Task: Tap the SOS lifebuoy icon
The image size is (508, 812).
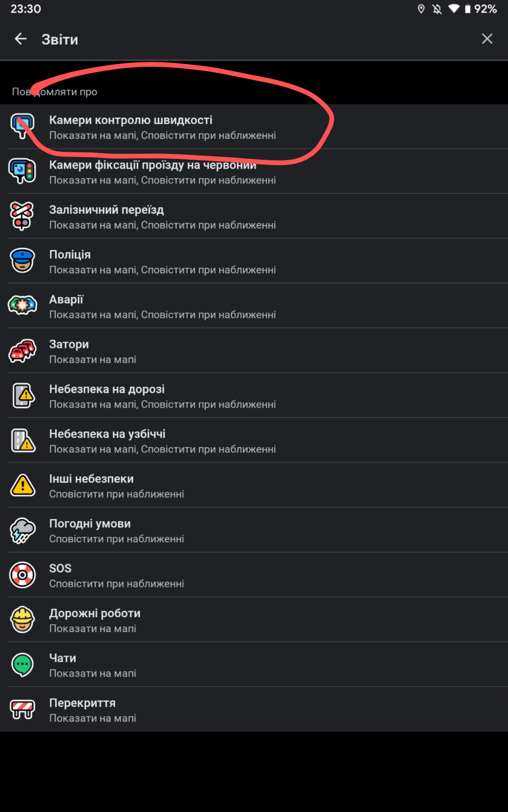Action: point(22,575)
